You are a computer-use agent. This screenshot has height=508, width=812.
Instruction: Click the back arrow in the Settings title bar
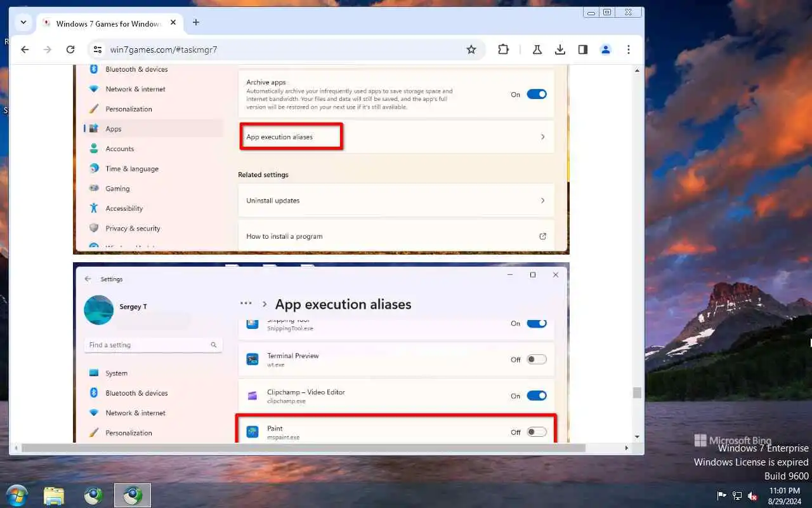(88, 279)
